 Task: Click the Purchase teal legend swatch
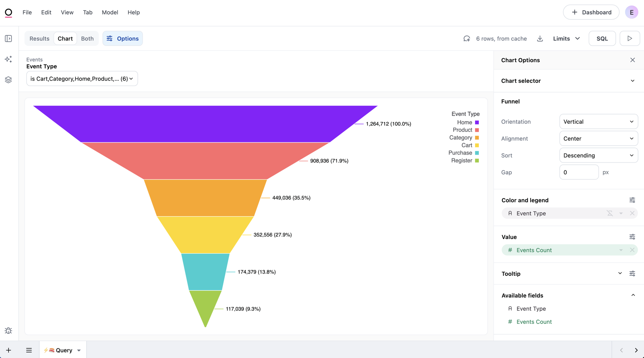click(x=477, y=153)
